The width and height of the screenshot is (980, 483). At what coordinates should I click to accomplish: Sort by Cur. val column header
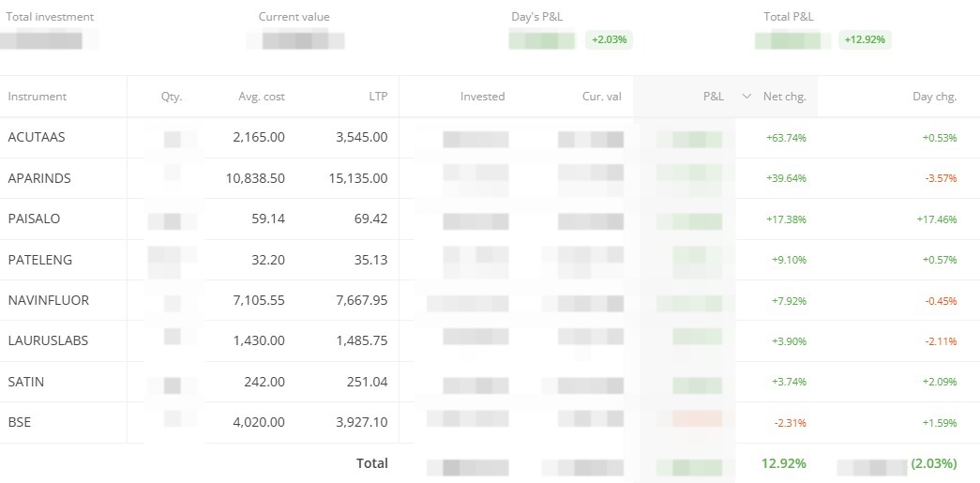(x=602, y=97)
